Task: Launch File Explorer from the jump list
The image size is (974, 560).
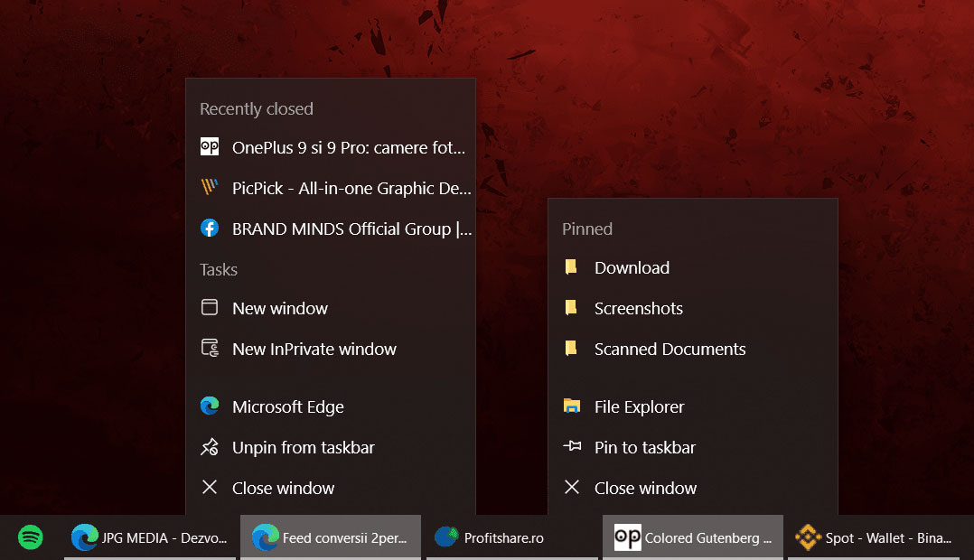Action: (639, 406)
